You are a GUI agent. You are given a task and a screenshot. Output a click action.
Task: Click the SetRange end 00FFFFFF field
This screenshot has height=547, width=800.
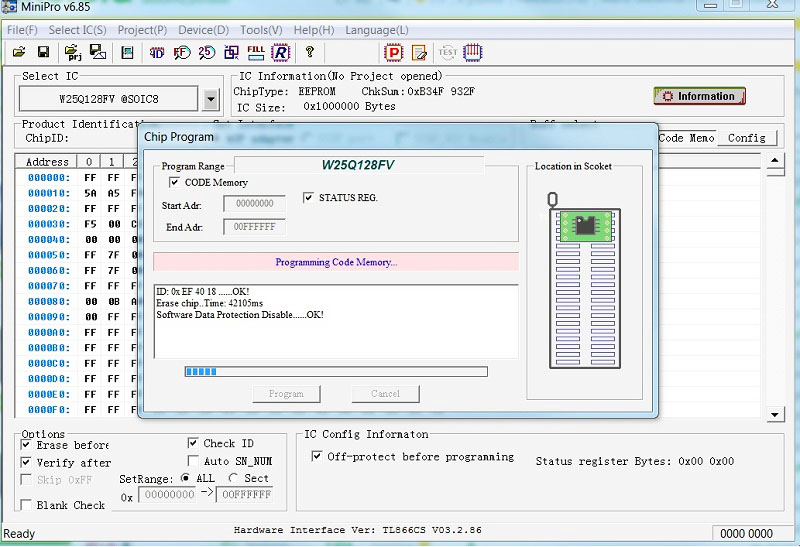245,494
